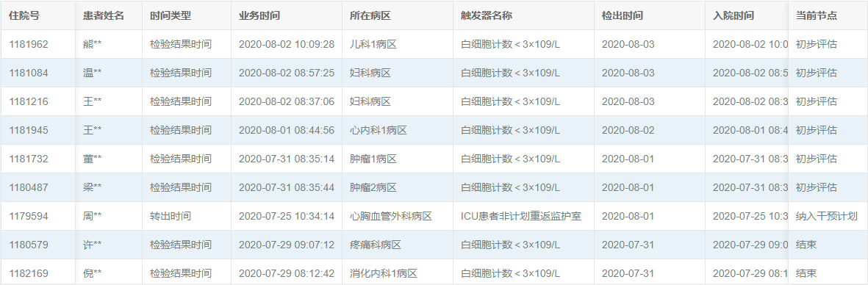Click 结束 status in 许** row

pos(806,245)
